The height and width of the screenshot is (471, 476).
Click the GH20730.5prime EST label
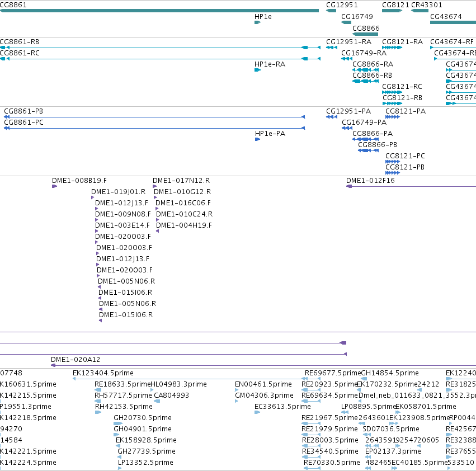[x=143, y=418]
